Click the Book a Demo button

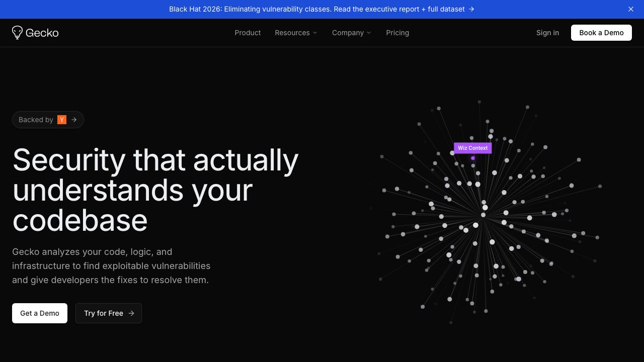(601, 33)
